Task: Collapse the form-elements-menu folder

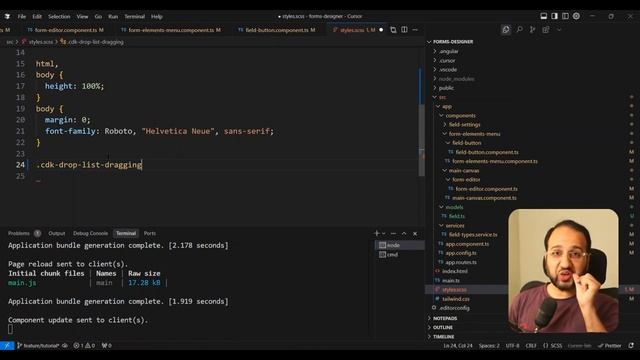Action: point(474,133)
